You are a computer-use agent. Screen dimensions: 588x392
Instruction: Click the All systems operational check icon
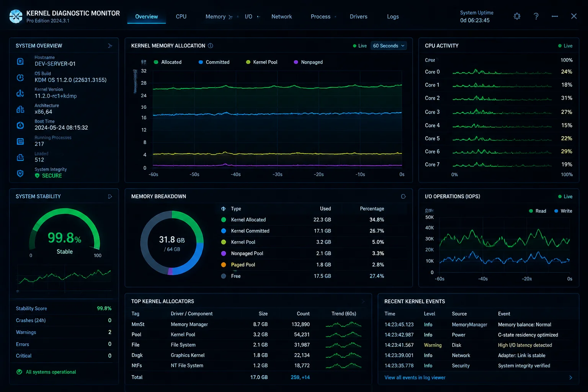(x=19, y=372)
